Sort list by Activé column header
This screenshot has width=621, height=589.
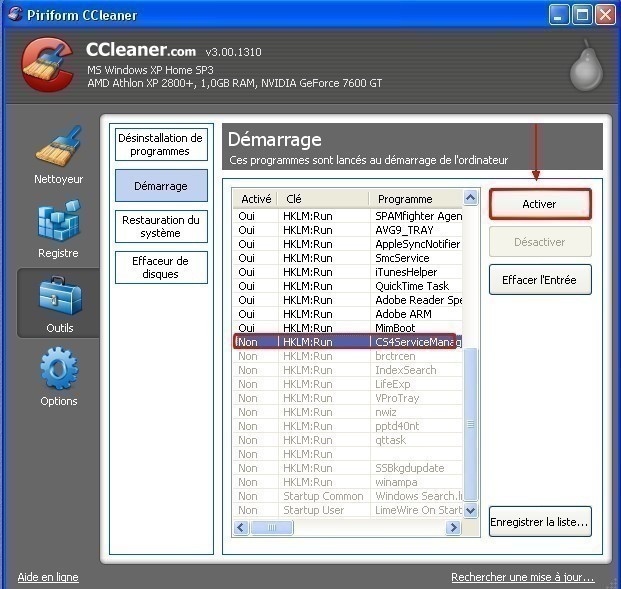pos(255,199)
